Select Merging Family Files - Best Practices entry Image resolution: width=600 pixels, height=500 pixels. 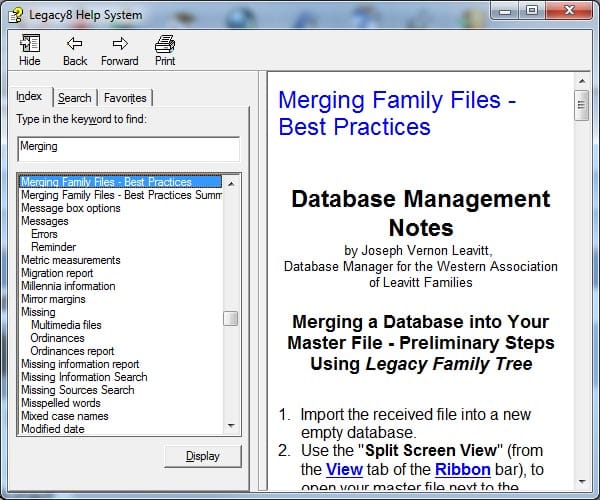pos(121,182)
